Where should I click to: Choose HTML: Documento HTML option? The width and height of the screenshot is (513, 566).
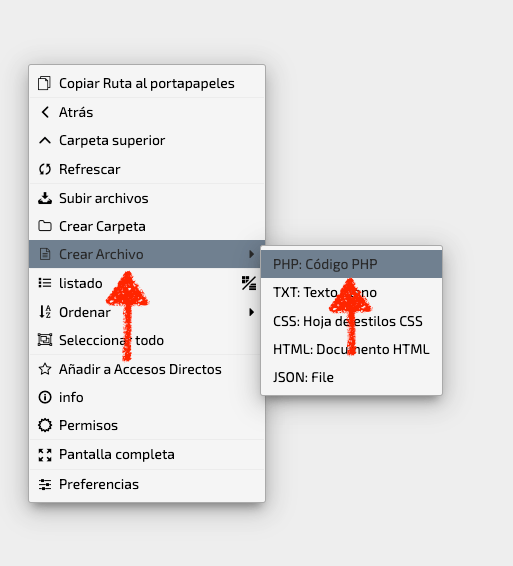351,349
